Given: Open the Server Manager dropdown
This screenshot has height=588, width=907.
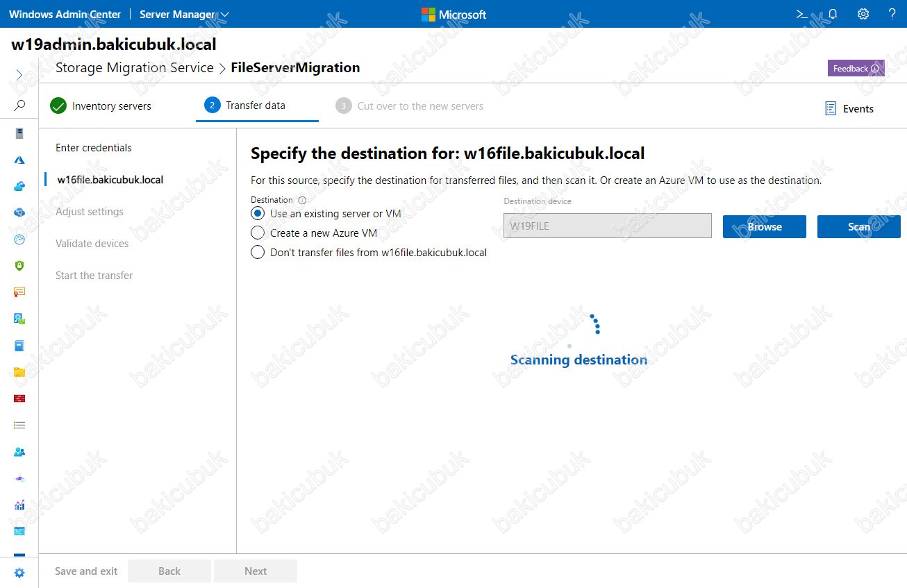Looking at the screenshot, I should coord(184,14).
